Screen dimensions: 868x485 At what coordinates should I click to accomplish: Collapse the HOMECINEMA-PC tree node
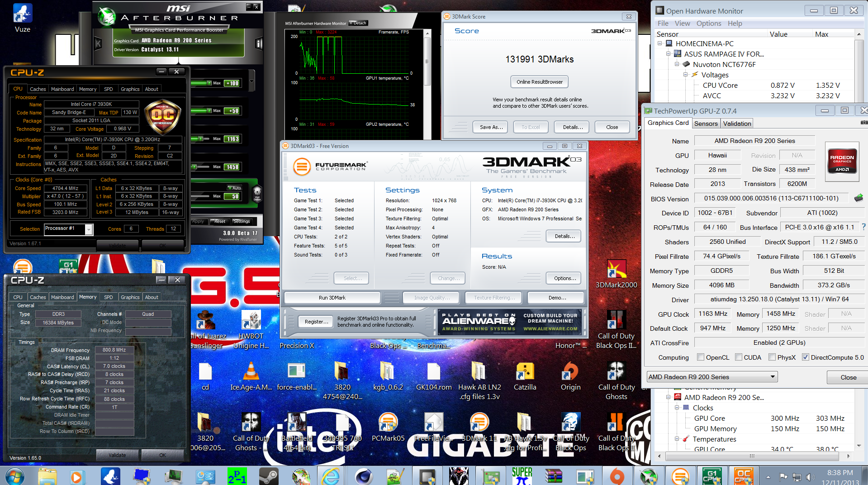[659, 43]
